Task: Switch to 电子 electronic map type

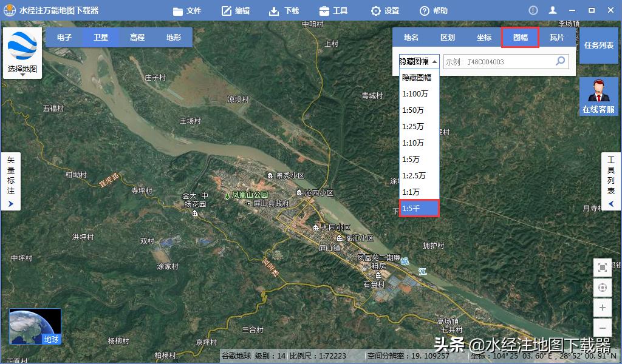Action: [x=64, y=37]
